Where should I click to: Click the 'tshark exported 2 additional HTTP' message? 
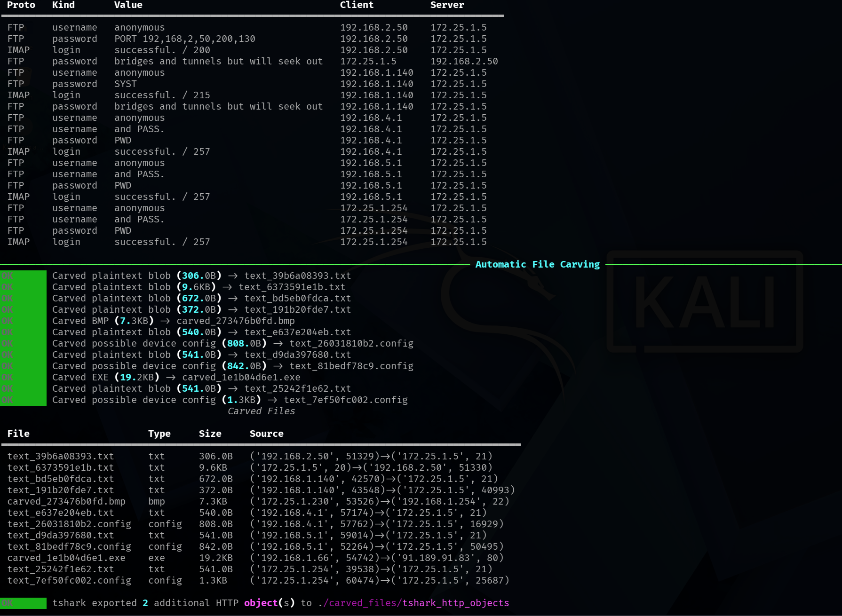(145, 603)
